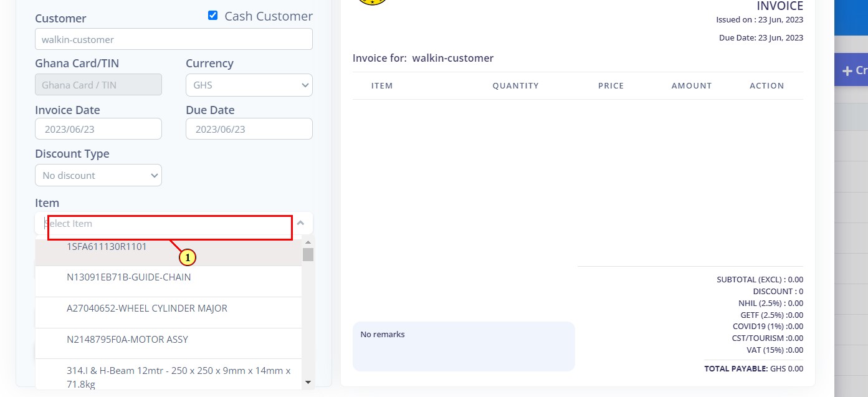Viewport: 868px width, 397px height.
Task: Click the TOTAL PAYABLE GHS 0.00 line
Action: (753, 369)
